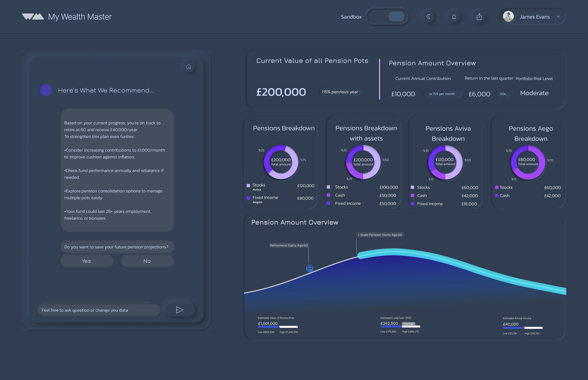Click the share export icon
This screenshot has width=588, height=380.
click(479, 17)
